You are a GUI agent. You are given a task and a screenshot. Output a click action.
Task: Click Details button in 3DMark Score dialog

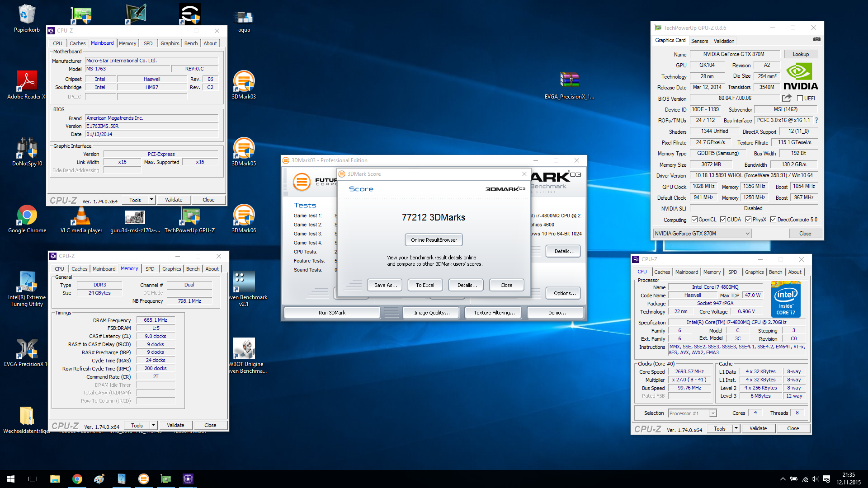coord(467,285)
